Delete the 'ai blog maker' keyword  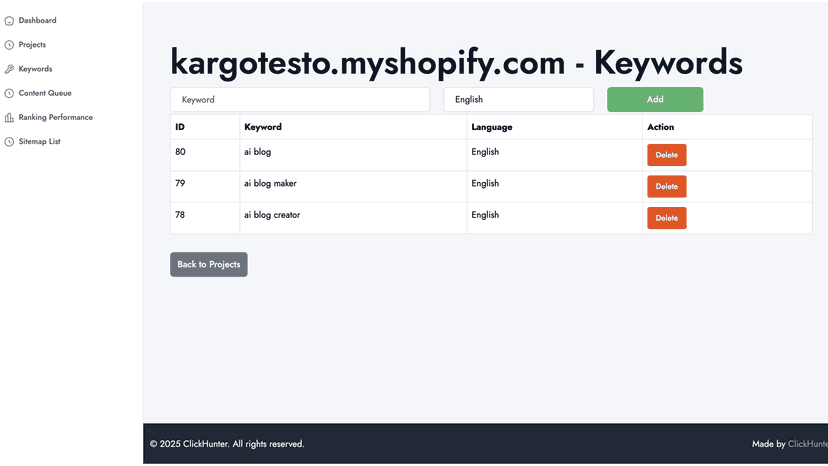click(666, 187)
